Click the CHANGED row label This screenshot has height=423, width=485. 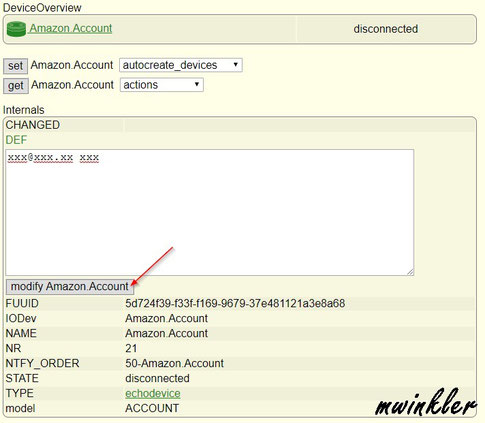33,125
